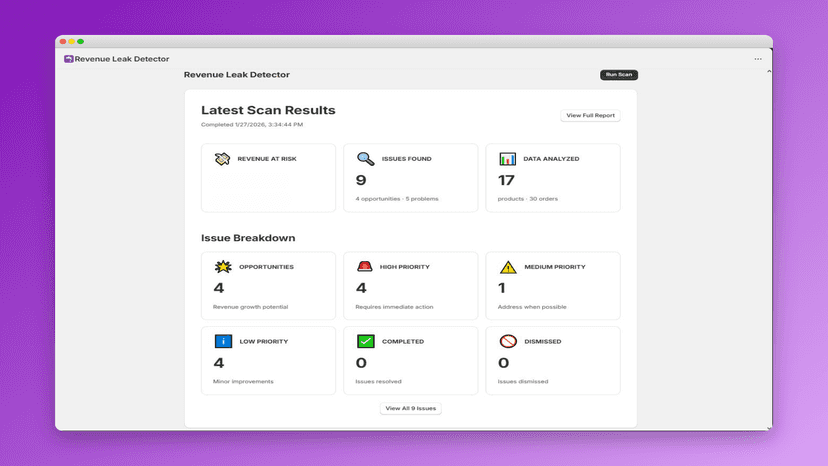Select the Latest Scan Results heading

pyautogui.click(x=268, y=110)
